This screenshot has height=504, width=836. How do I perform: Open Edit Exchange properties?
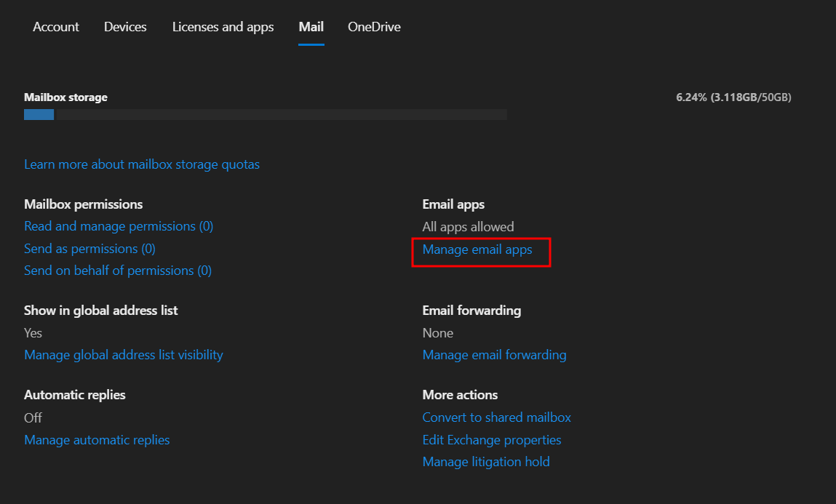[x=492, y=440]
